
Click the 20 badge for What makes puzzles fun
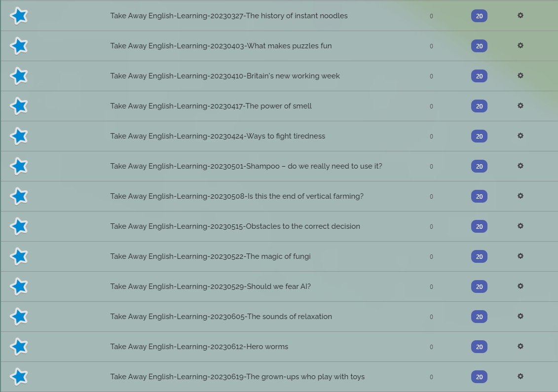[479, 46]
